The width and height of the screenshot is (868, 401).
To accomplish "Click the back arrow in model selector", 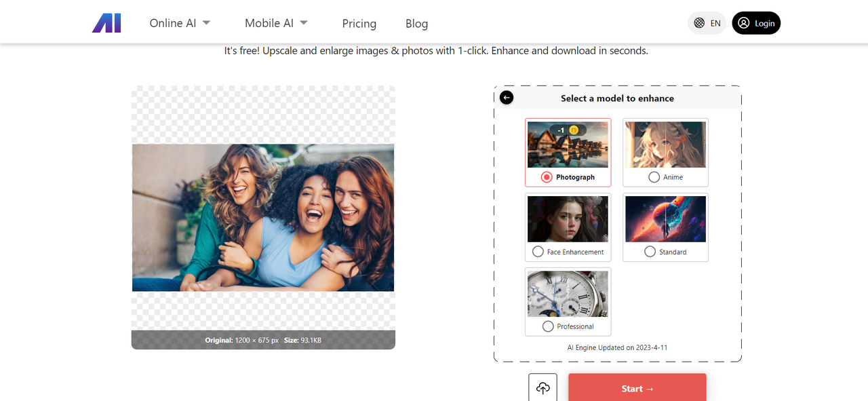I will [507, 98].
